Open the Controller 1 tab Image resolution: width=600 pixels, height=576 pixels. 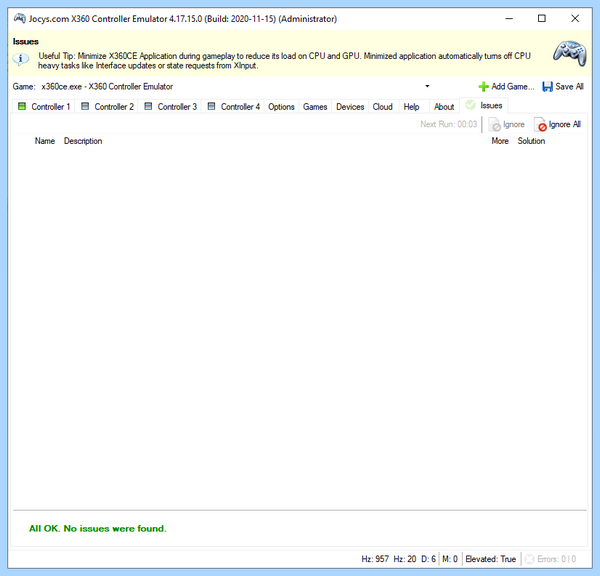(x=44, y=107)
